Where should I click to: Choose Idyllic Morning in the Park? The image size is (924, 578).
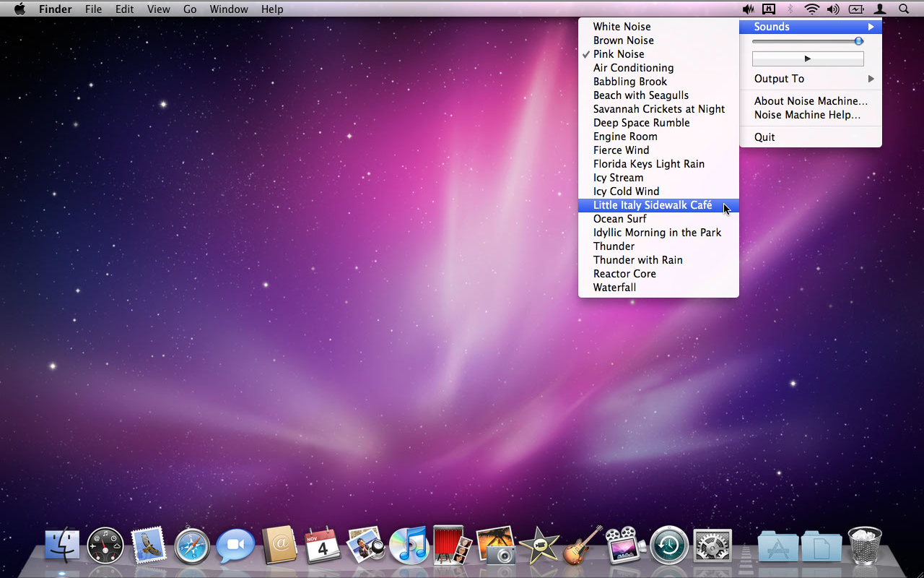click(658, 233)
